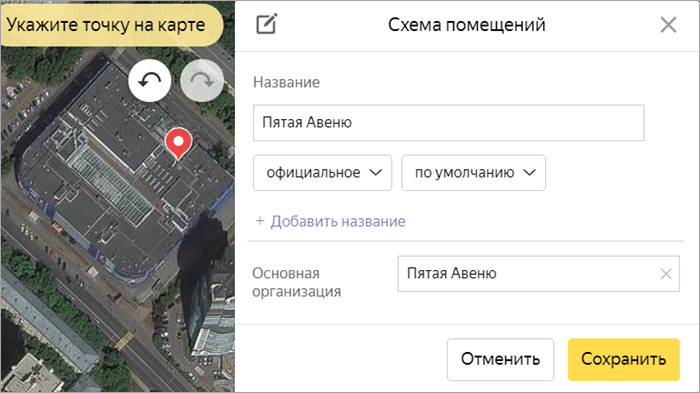
Task: Click into the Основная организация input
Action: coord(529,274)
